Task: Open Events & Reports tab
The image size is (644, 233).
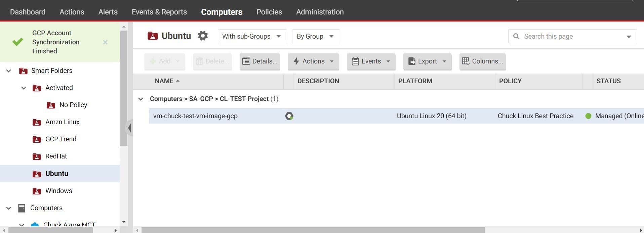Action: (x=159, y=12)
